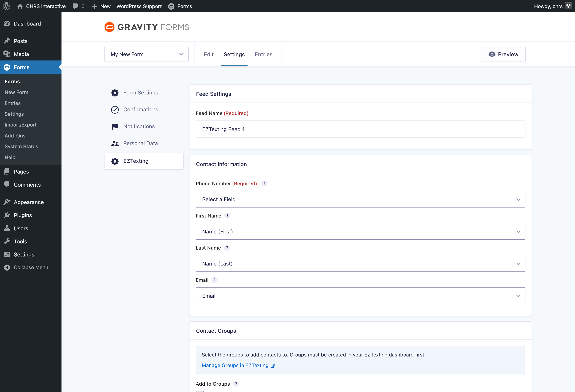Open the Phone Number Select a Field dropdown
575x392 pixels.
coord(360,199)
